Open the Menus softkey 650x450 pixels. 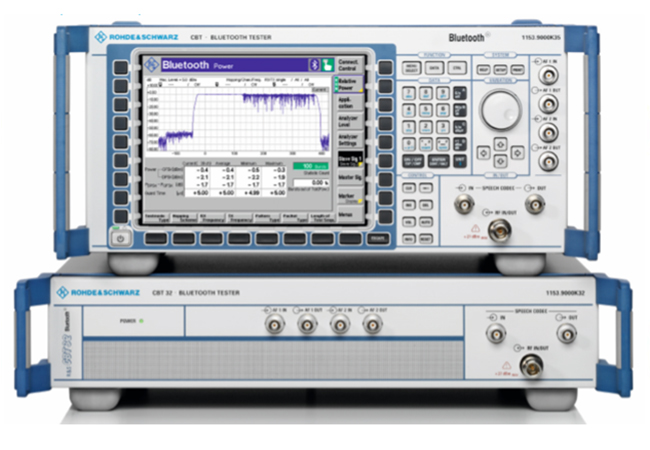350,214
